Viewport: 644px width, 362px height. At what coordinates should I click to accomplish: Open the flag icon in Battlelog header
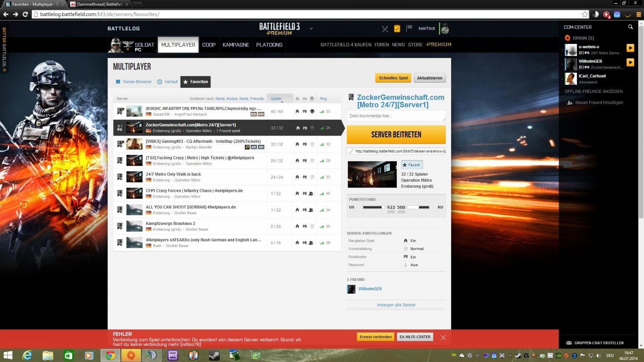[409, 28]
